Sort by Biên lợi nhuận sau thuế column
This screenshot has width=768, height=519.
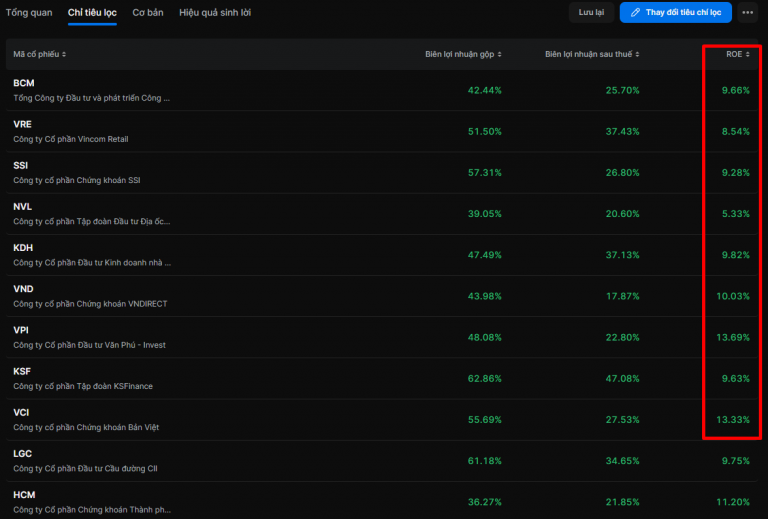point(592,54)
